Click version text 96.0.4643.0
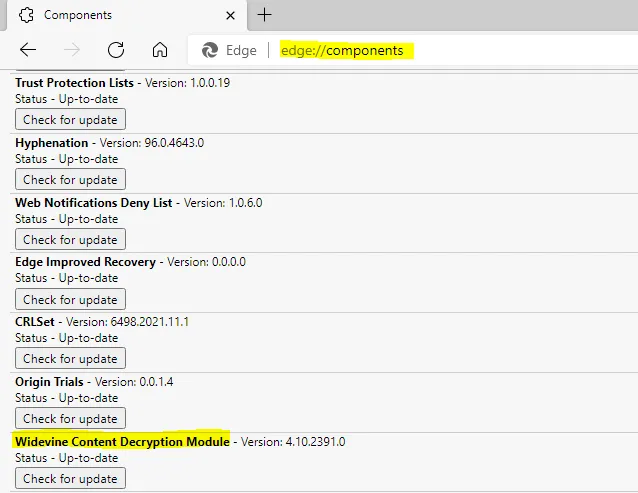638x493 pixels. 174,143
